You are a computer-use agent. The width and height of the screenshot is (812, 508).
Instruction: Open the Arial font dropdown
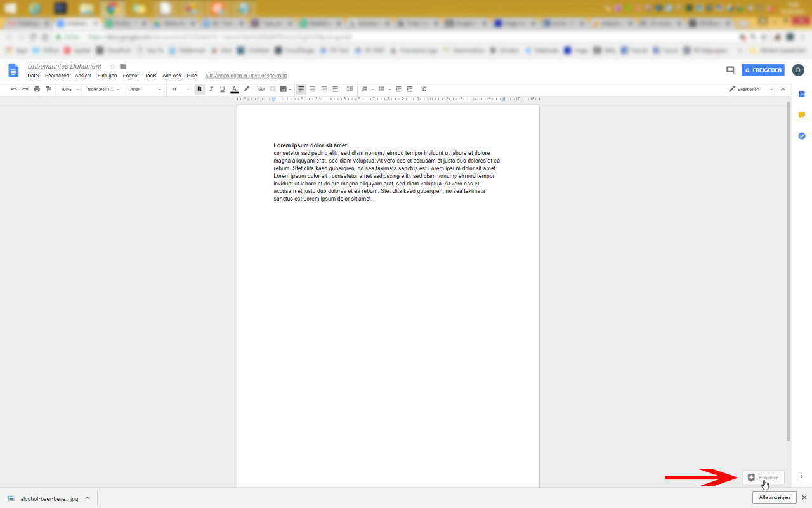[145, 89]
